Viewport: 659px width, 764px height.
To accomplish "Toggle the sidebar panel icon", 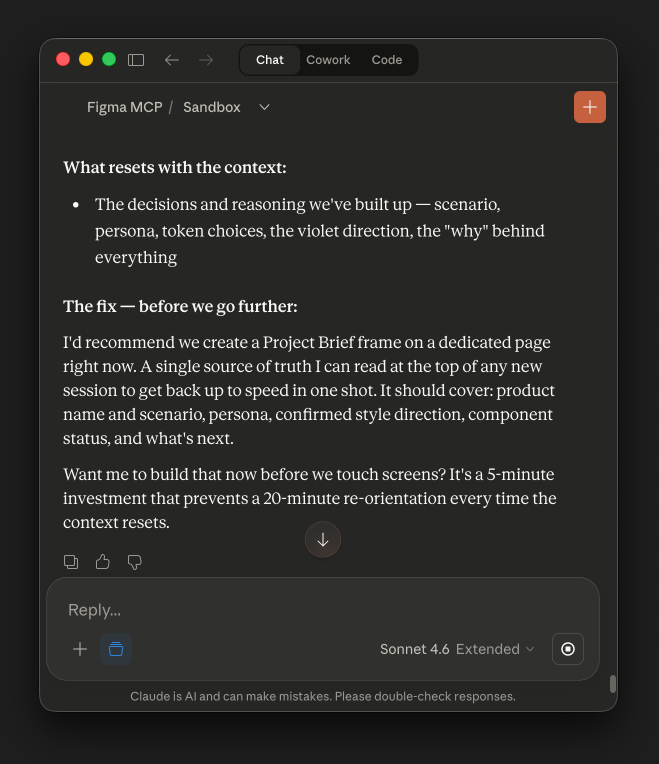I will click(136, 60).
